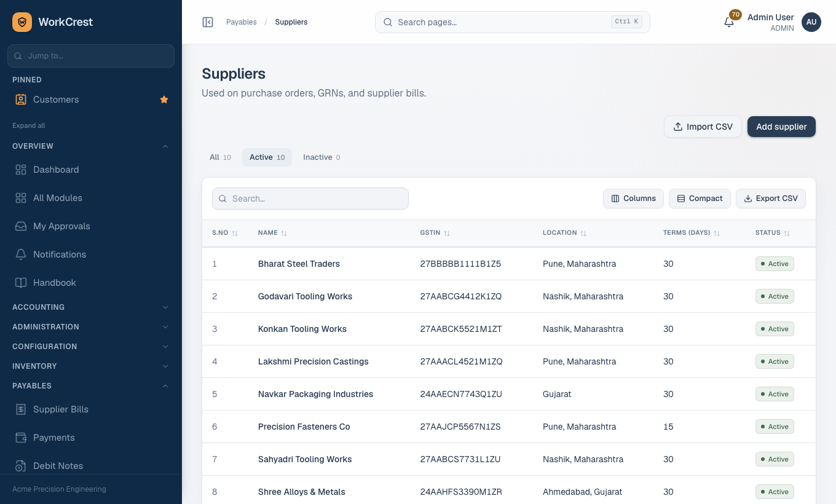Open the Shree Alloys & Metals supplier

click(x=302, y=492)
